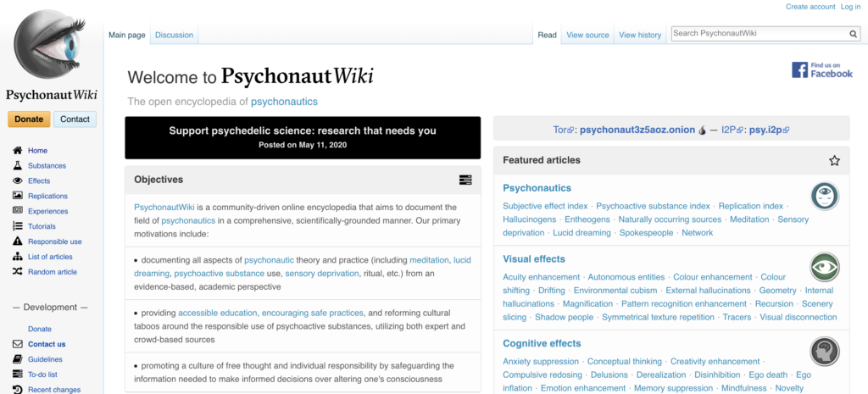Click the search magnifier icon
Image resolution: width=868 pixels, height=394 pixels.
click(x=853, y=34)
